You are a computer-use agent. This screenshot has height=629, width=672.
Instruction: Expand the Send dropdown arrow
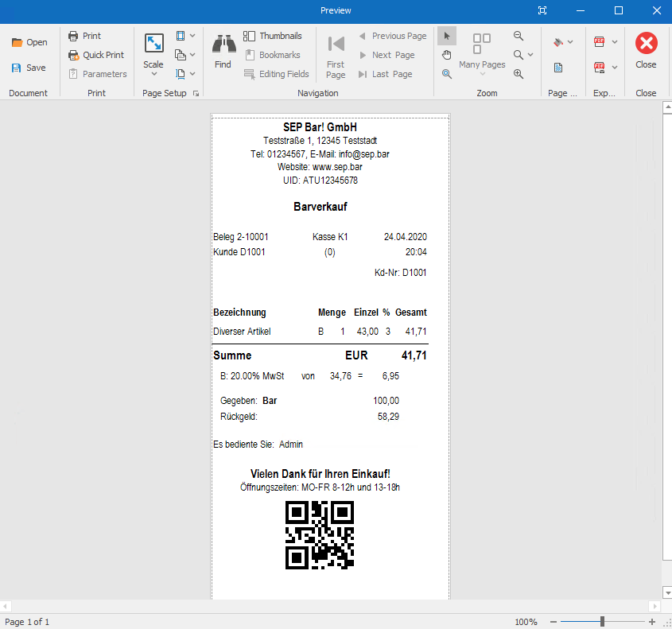[x=615, y=68]
